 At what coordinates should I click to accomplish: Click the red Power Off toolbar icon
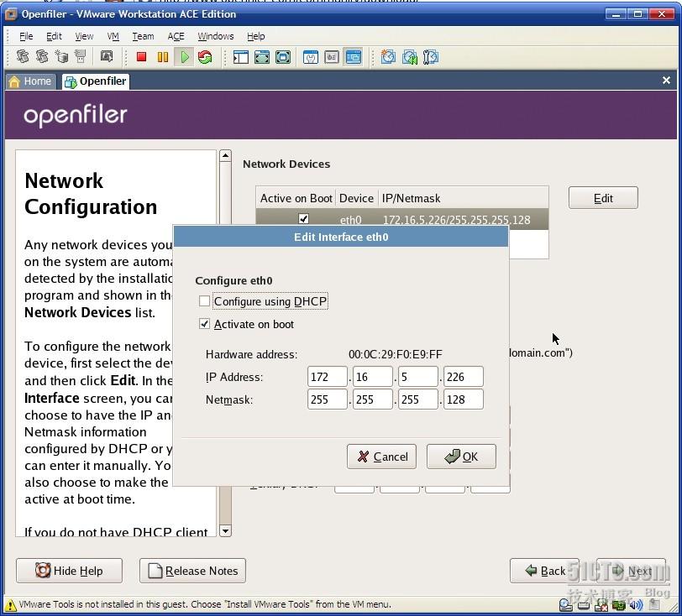pos(141,57)
